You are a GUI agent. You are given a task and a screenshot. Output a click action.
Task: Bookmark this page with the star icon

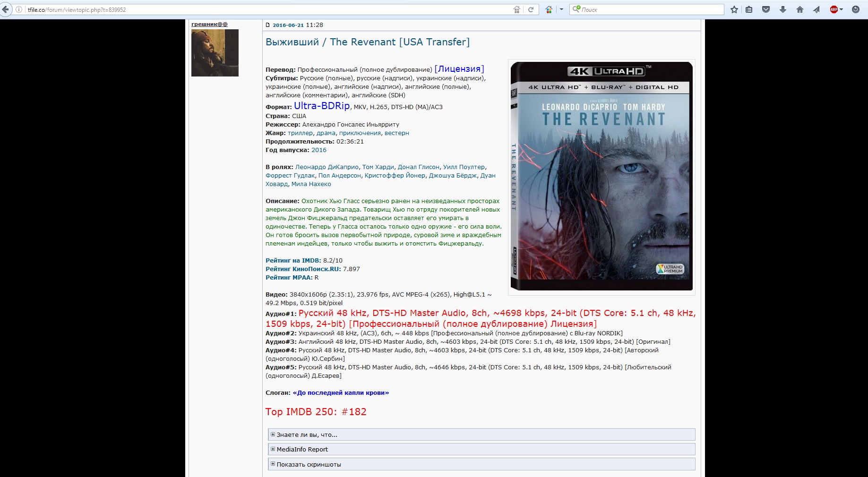(734, 9)
